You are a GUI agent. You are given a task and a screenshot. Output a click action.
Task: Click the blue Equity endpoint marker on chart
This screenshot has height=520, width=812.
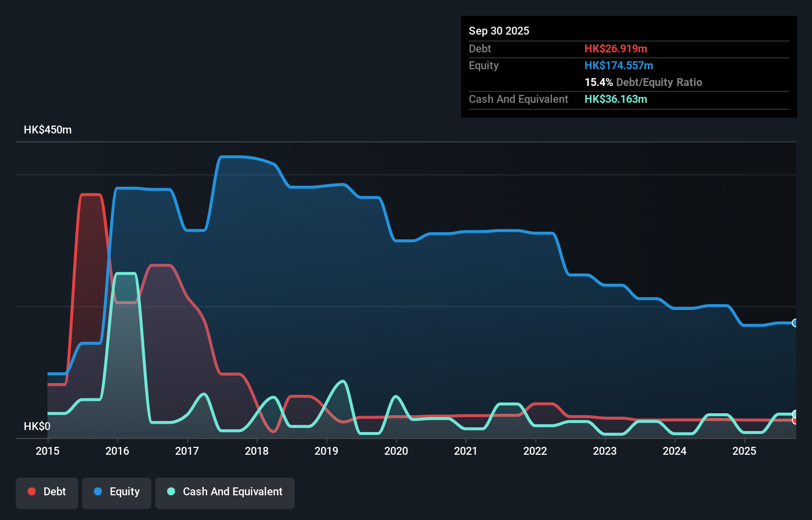[x=794, y=323]
